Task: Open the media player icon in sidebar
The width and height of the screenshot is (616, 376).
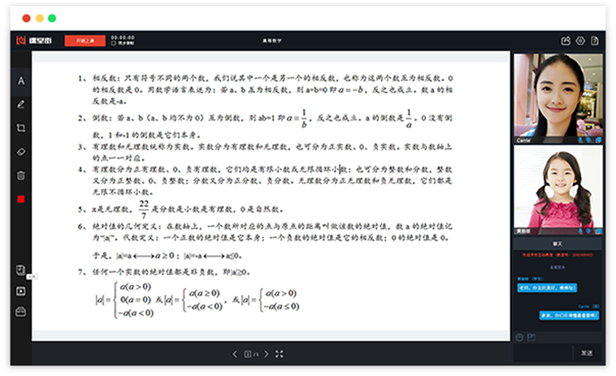Action: click(x=21, y=291)
